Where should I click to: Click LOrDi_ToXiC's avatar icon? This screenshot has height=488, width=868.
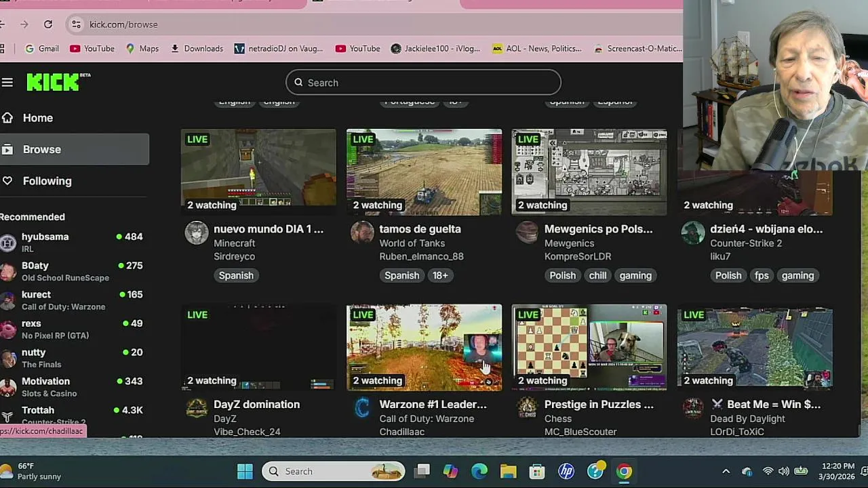(x=693, y=409)
